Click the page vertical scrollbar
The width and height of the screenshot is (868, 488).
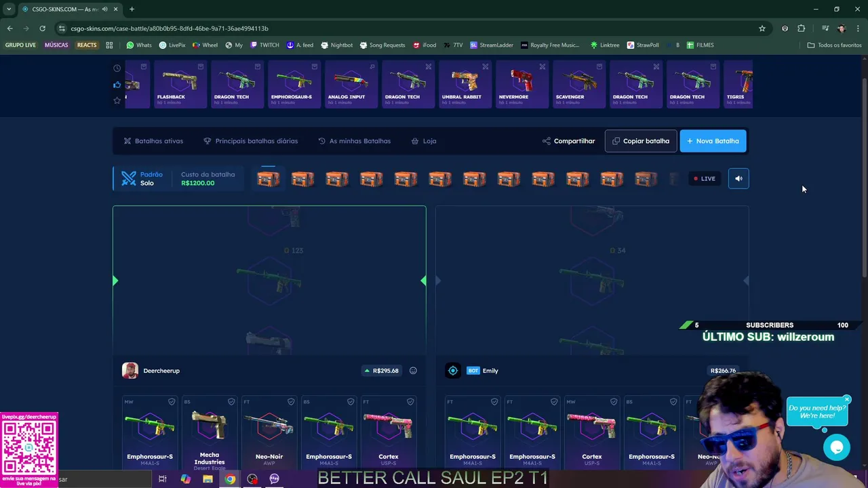click(865, 176)
